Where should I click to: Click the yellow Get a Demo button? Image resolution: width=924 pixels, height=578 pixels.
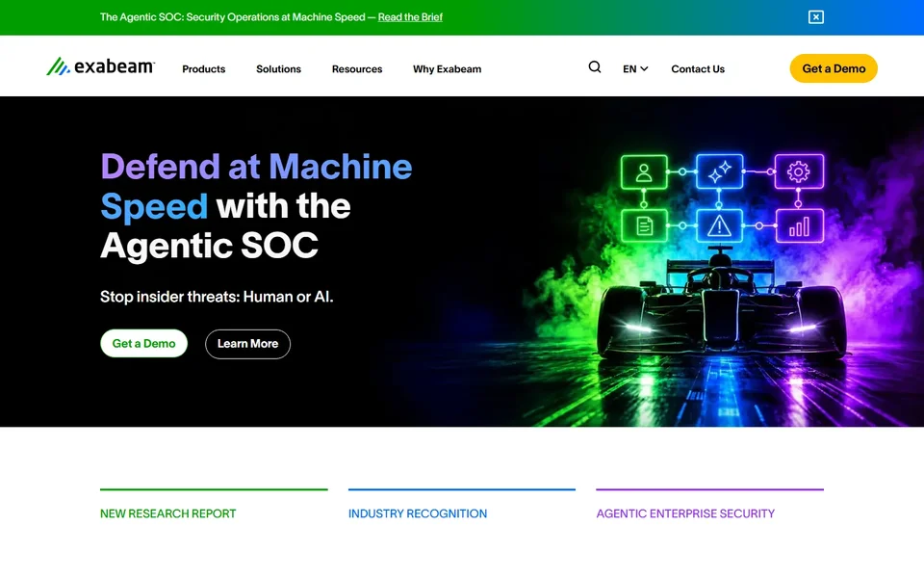(x=834, y=68)
